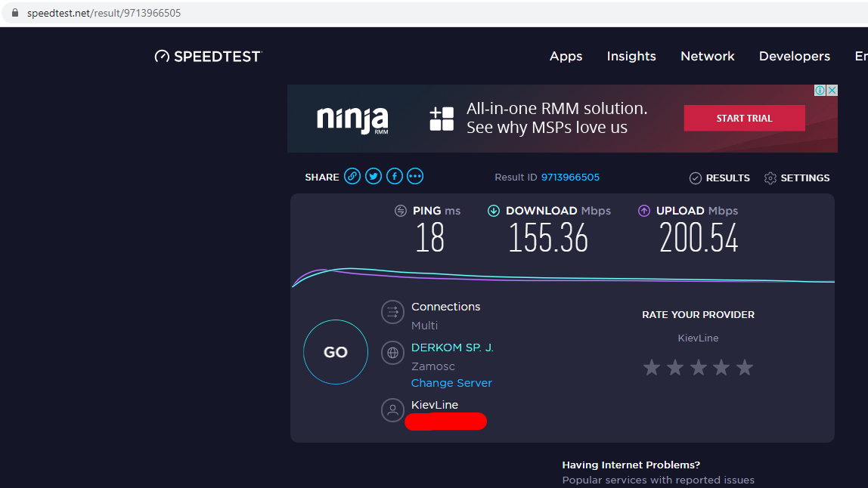
Task: Rate the provider two stars
Action: coord(674,367)
